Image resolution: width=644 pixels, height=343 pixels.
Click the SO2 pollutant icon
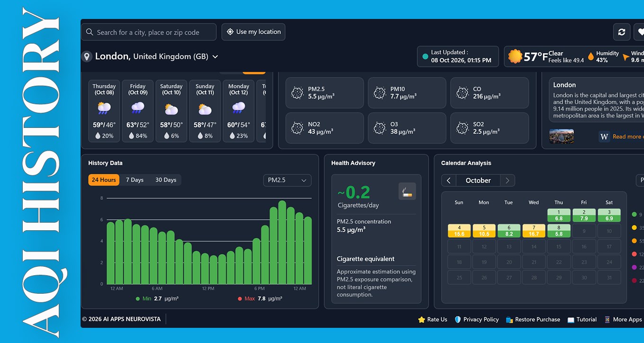point(463,128)
